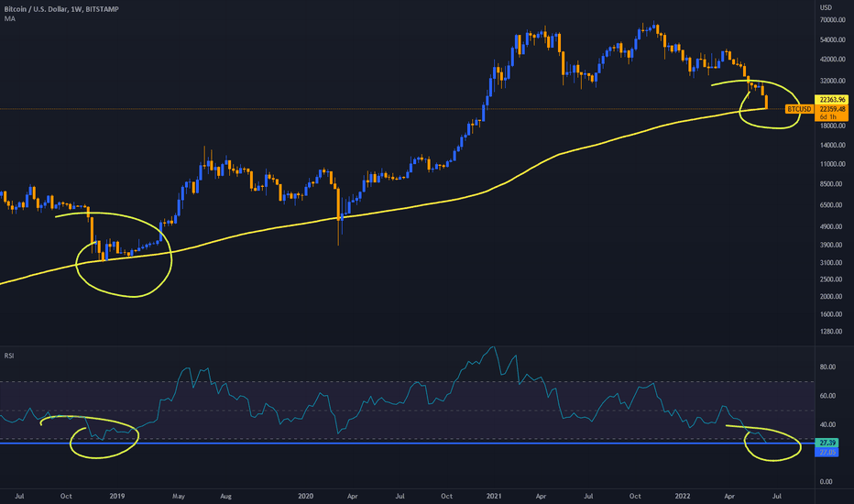The image size is (854, 504).
Task: Click the 3100.00 price axis label
Action: [831, 263]
